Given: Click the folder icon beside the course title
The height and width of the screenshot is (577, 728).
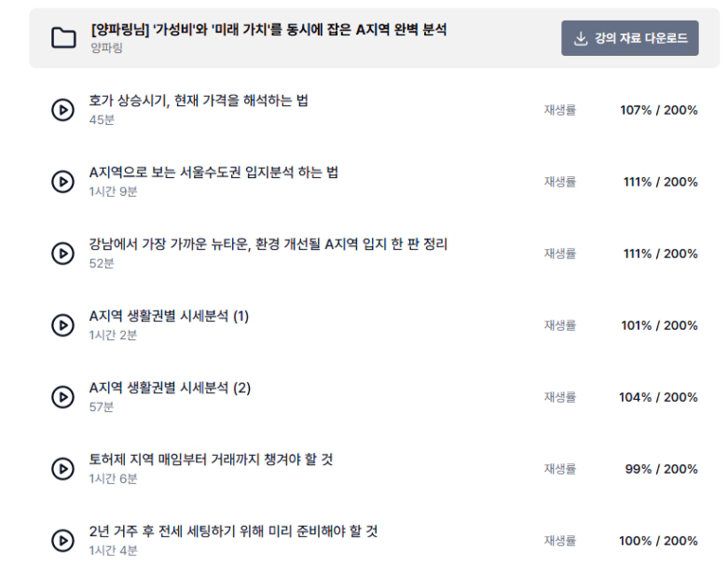Looking at the screenshot, I should [x=63, y=38].
